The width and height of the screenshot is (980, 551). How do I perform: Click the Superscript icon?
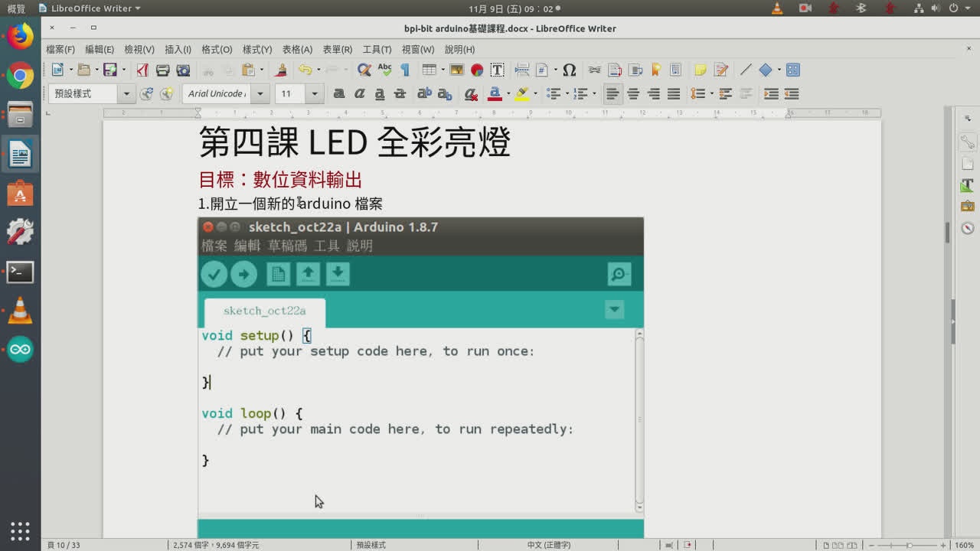pyautogui.click(x=423, y=94)
